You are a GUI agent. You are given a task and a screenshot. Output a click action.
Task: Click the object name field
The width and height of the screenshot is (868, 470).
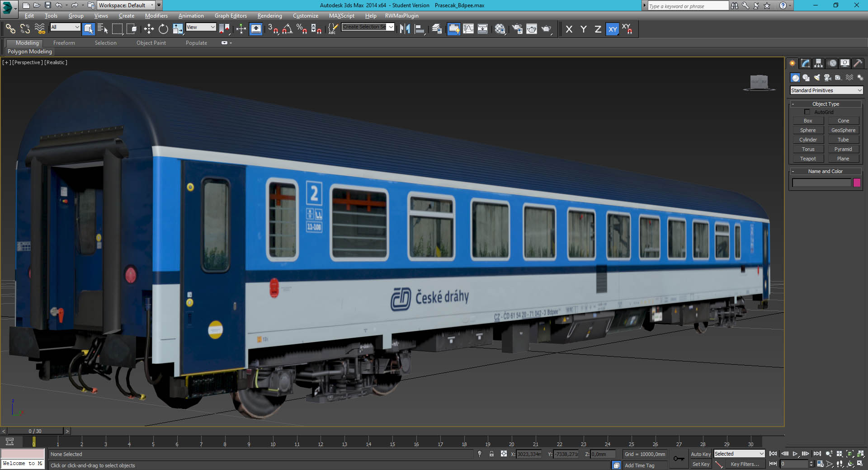pos(821,183)
